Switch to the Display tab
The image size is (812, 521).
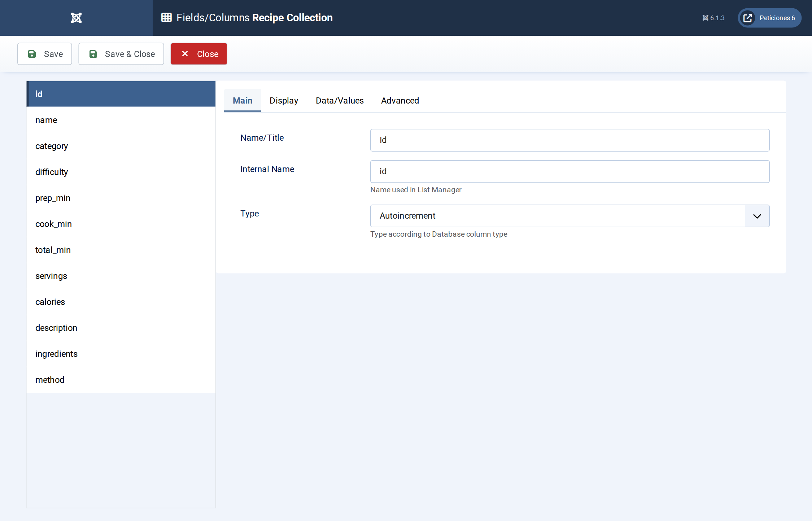[284, 101]
